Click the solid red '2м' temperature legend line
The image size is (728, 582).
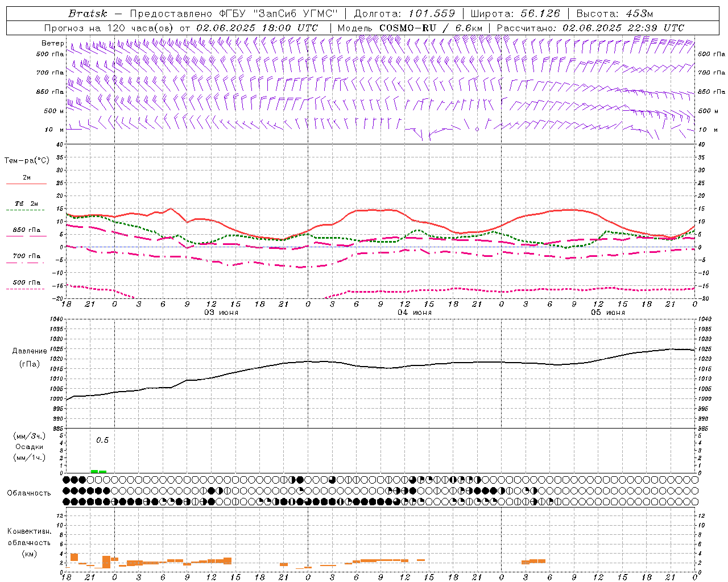click(26, 184)
